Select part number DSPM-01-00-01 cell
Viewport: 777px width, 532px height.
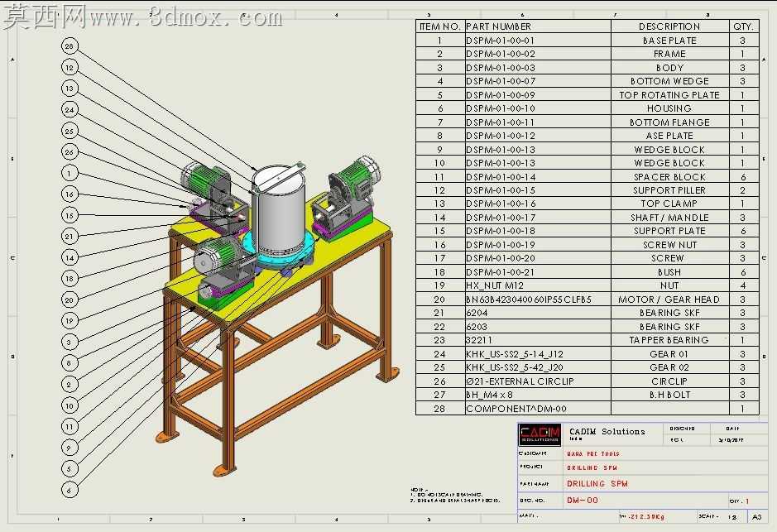point(538,41)
